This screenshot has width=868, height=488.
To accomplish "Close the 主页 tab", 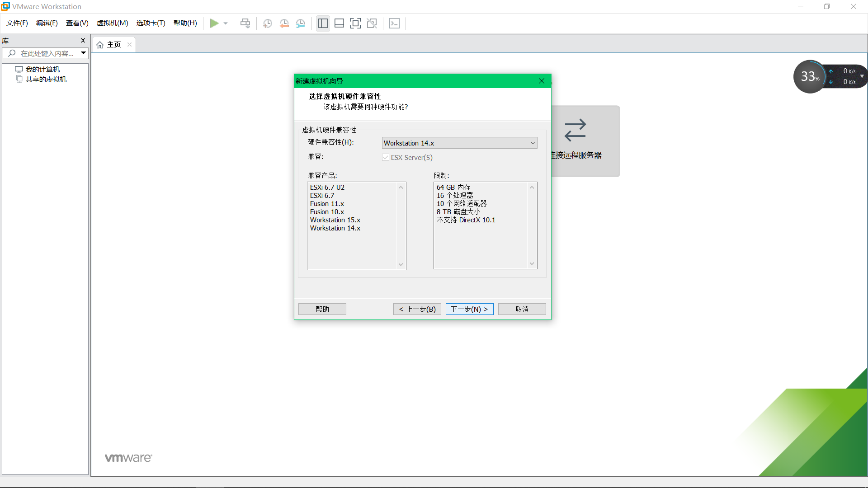I will pos(129,45).
